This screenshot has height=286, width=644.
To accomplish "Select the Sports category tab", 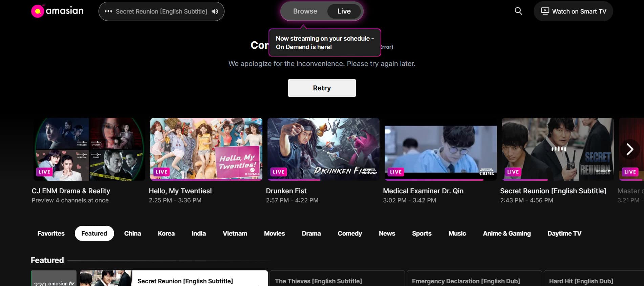I will [x=422, y=234].
